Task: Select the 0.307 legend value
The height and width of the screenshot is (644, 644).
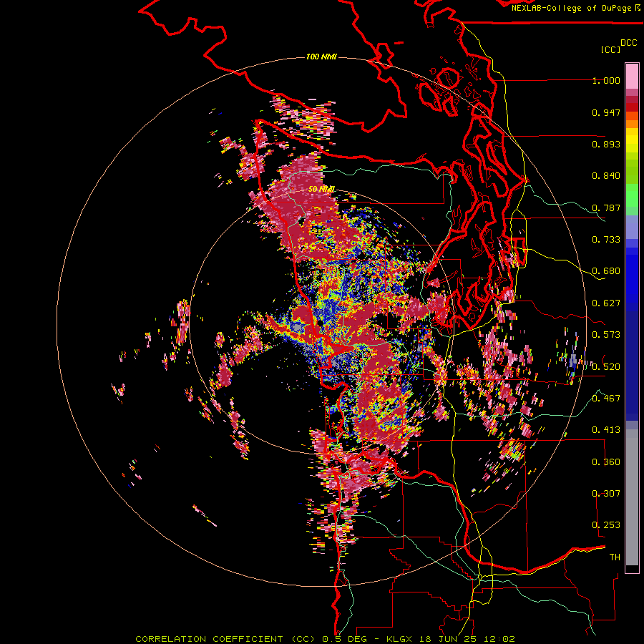Action: pyautogui.click(x=606, y=494)
